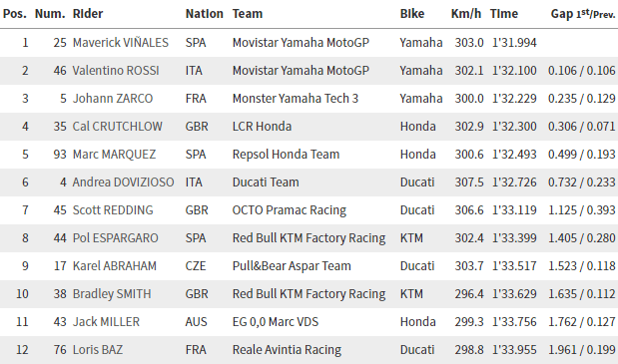Open Valentino ROSSI rider entry
Image resolution: width=618 pixels, height=364 pixels.
tap(116, 71)
